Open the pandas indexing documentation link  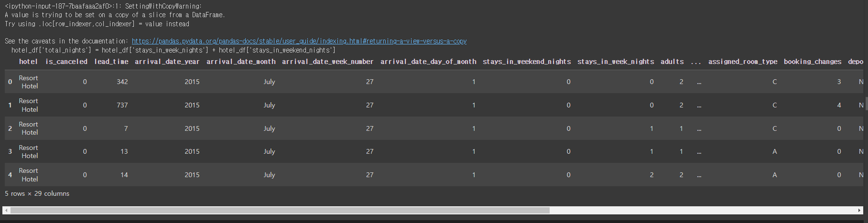[299, 41]
